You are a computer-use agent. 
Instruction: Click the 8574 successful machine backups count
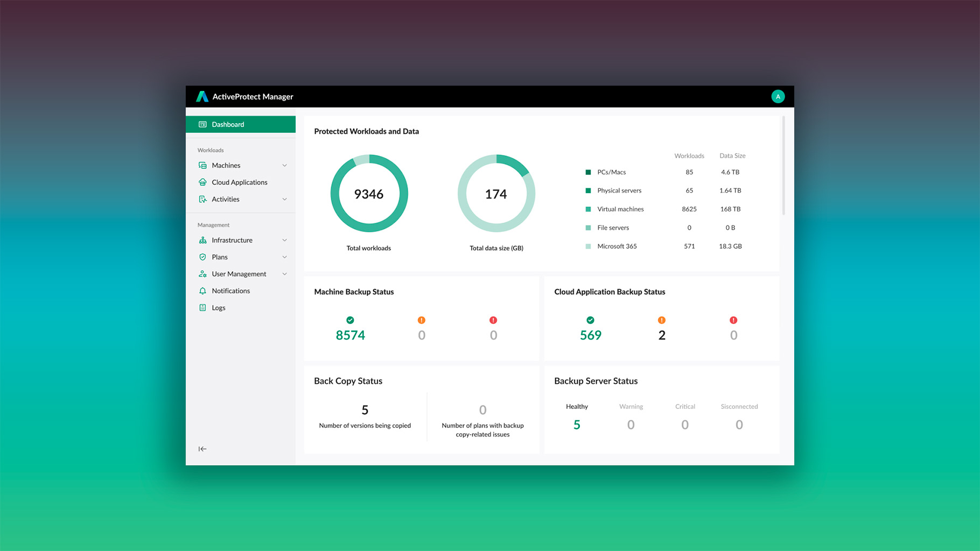click(351, 335)
